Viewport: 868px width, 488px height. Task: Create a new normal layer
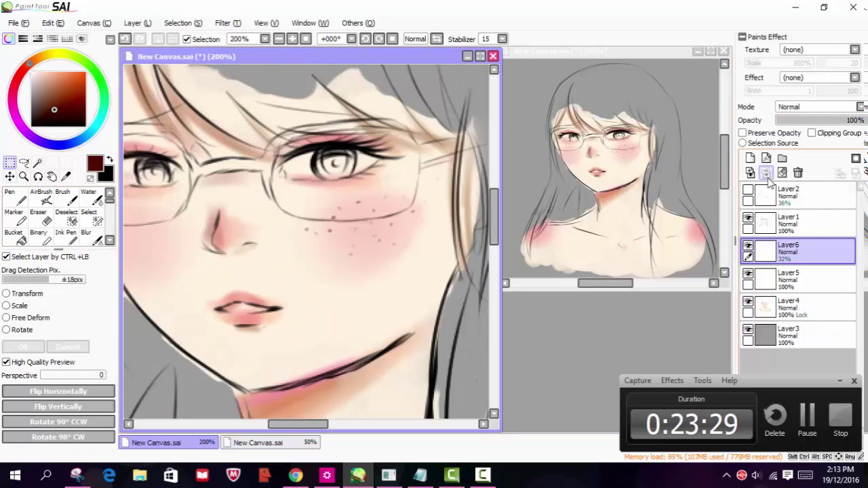(x=750, y=159)
